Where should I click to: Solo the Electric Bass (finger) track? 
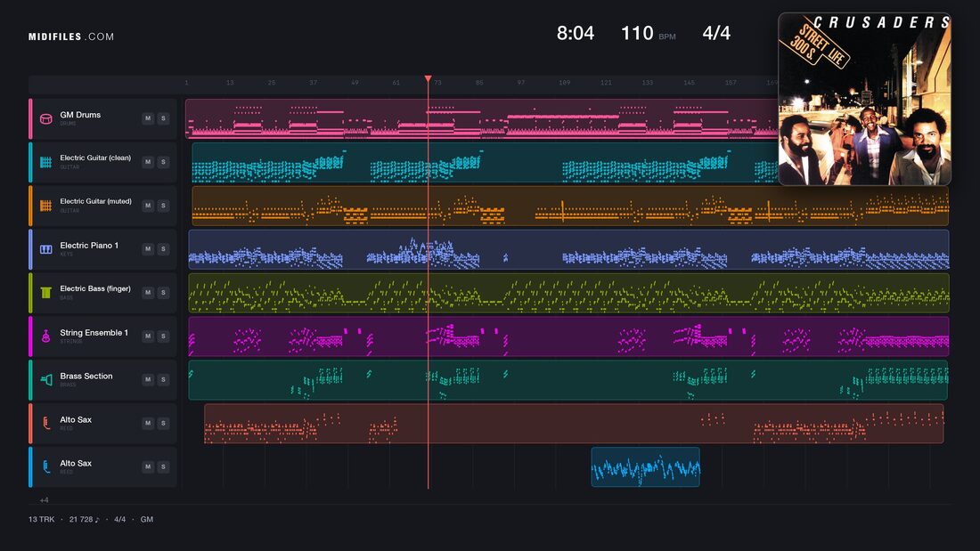click(x=163, y=292)
